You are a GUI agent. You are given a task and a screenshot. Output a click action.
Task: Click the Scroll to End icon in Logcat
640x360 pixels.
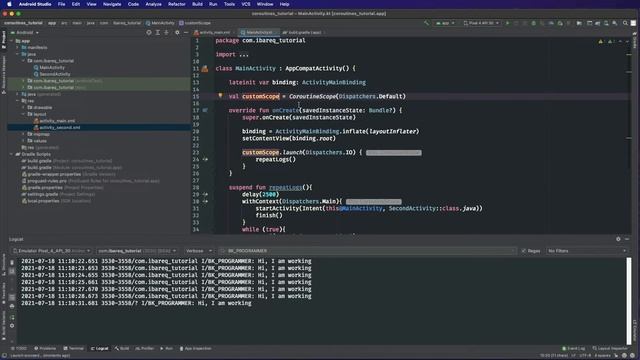point(12,271)
